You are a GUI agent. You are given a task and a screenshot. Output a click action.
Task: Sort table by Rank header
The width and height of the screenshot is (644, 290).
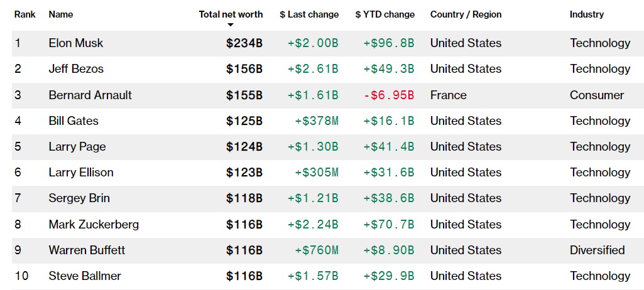25,14
